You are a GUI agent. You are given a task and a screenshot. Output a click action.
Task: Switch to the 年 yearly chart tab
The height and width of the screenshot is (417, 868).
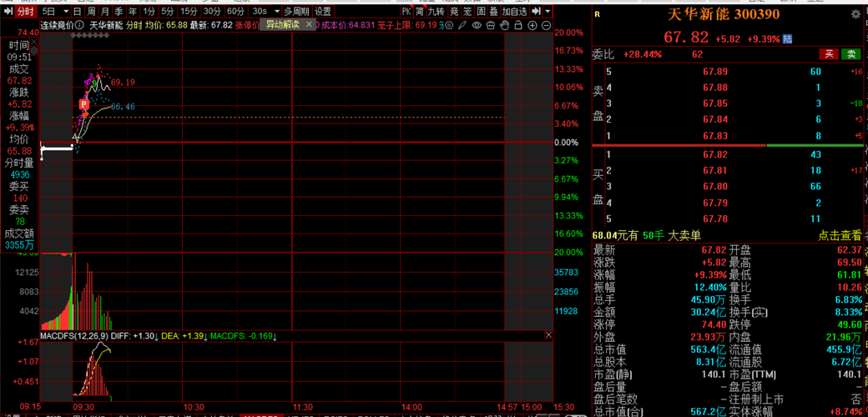[132, 12]
